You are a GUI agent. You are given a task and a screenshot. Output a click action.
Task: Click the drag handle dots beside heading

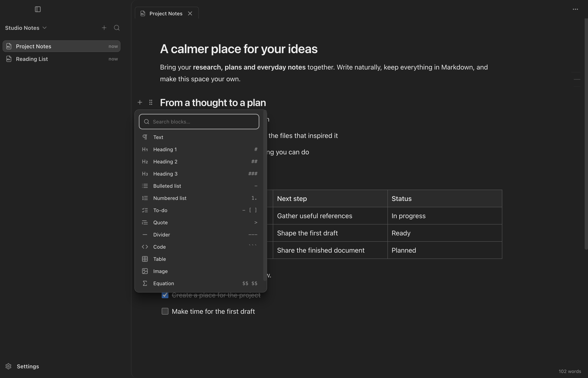[151, 102]
